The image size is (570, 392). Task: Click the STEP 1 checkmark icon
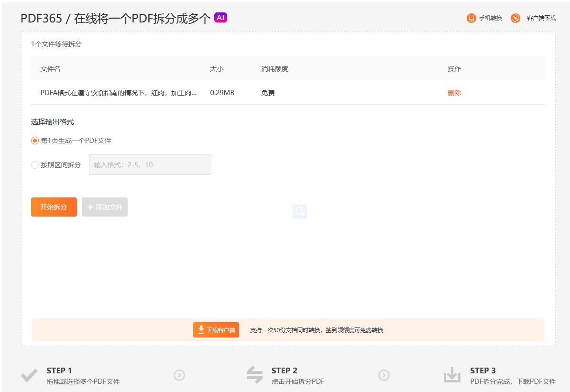coord(29,376)
